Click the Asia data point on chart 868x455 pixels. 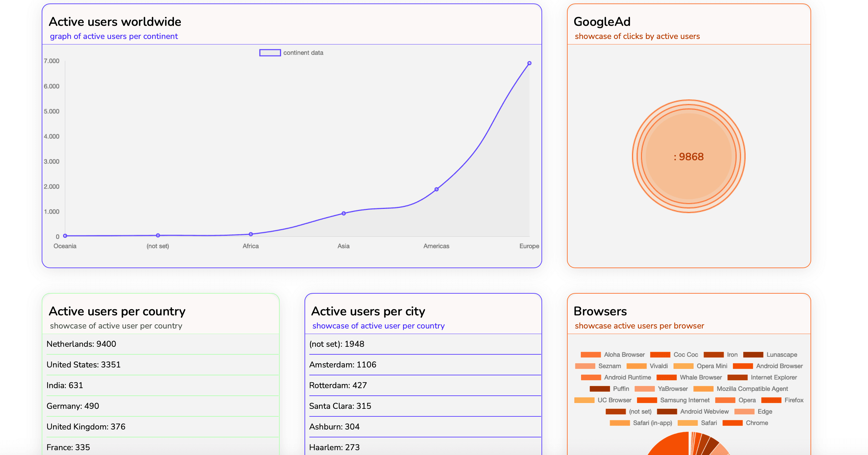pyautogui.click(x=343, y=213)
